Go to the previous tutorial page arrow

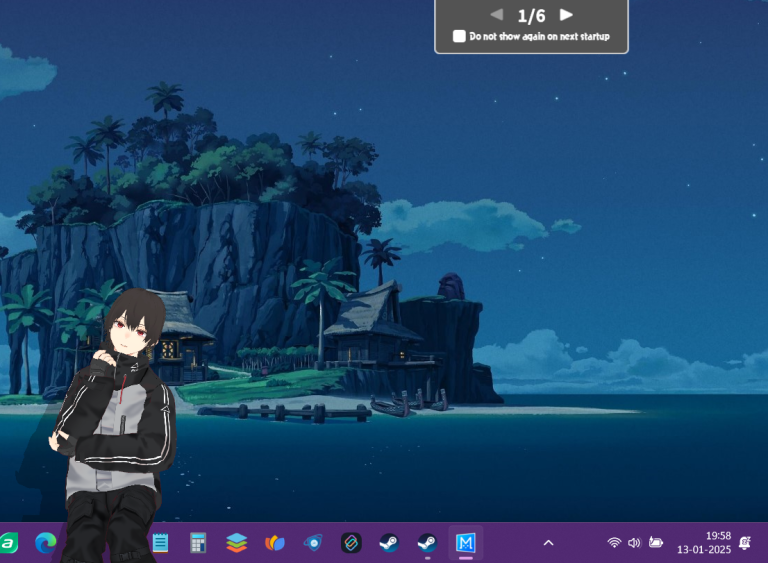497,15
